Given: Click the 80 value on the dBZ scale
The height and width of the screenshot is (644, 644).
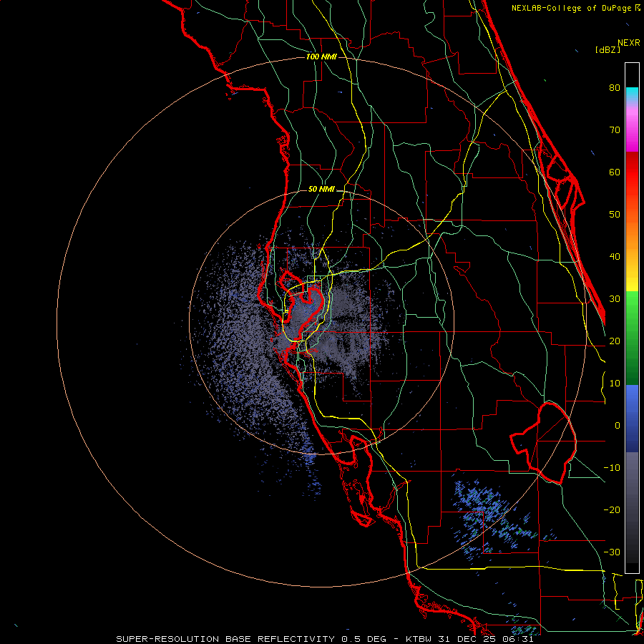Looking at the screenshot, I should (x=615, y=88).
